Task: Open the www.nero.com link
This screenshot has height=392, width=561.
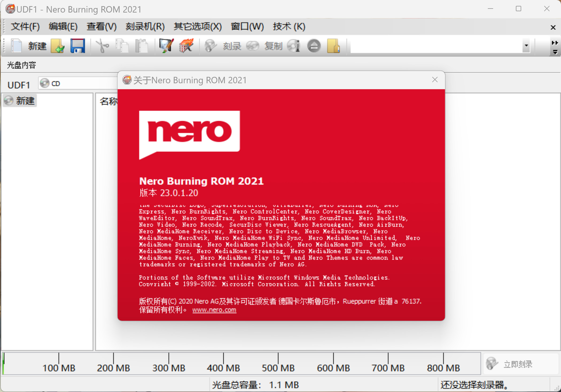Action: pos(214,310)
